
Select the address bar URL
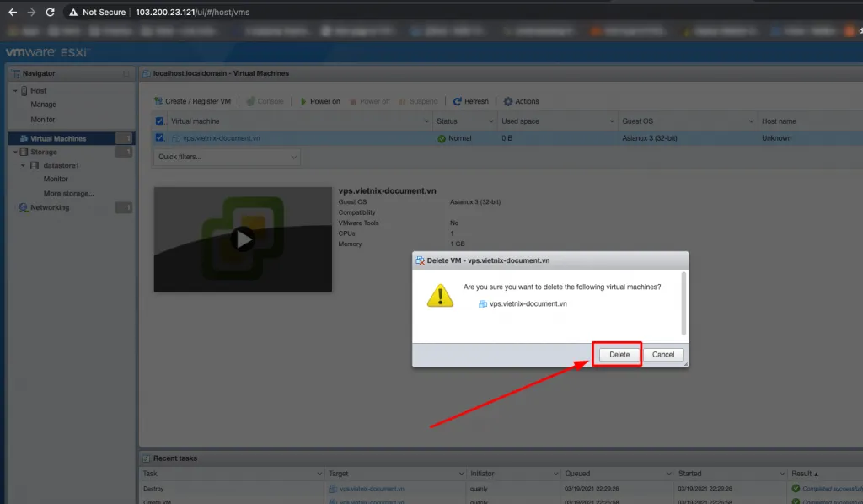tap(193, 12)
